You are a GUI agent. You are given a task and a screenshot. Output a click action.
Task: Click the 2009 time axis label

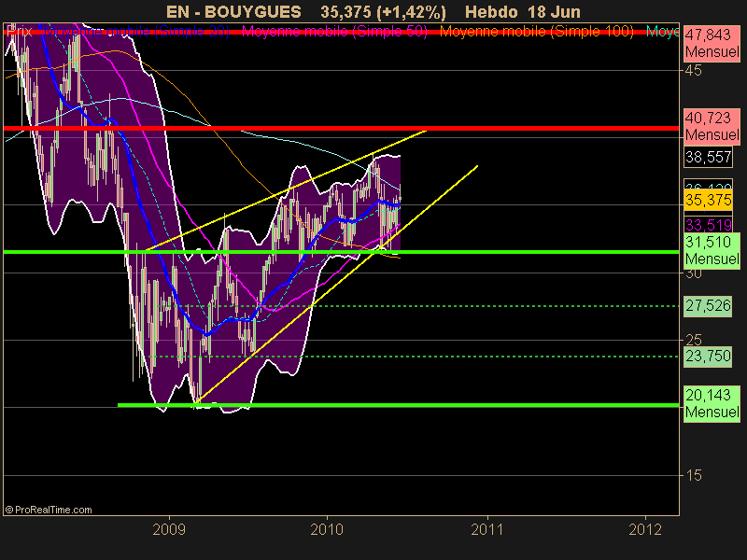[x=169, y=529]
